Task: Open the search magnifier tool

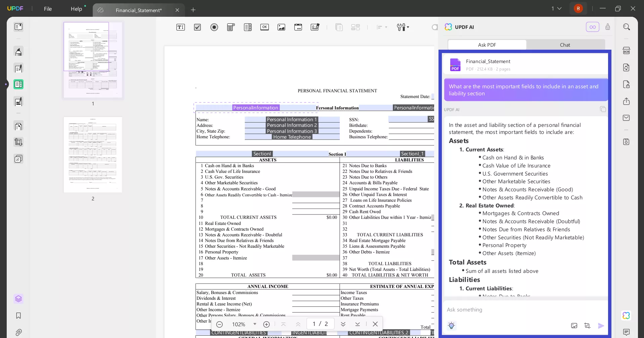Action: pos(626,27)
